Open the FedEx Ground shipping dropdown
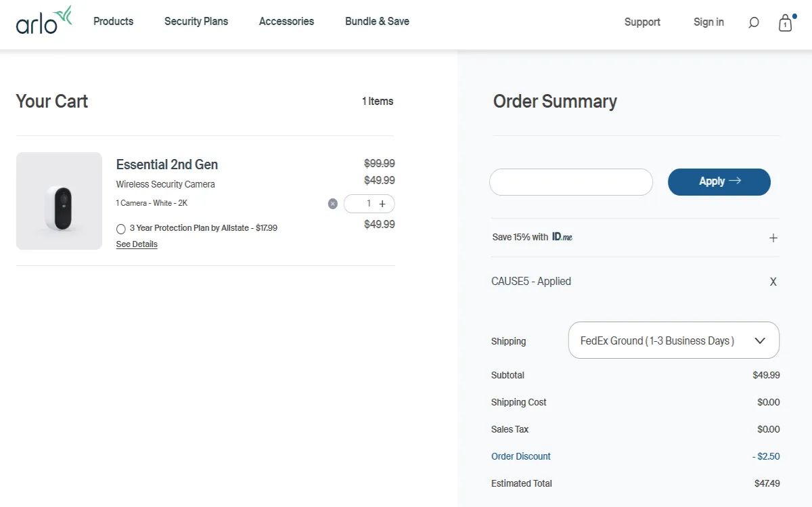 pyautogui.click(x=673, y=340)
